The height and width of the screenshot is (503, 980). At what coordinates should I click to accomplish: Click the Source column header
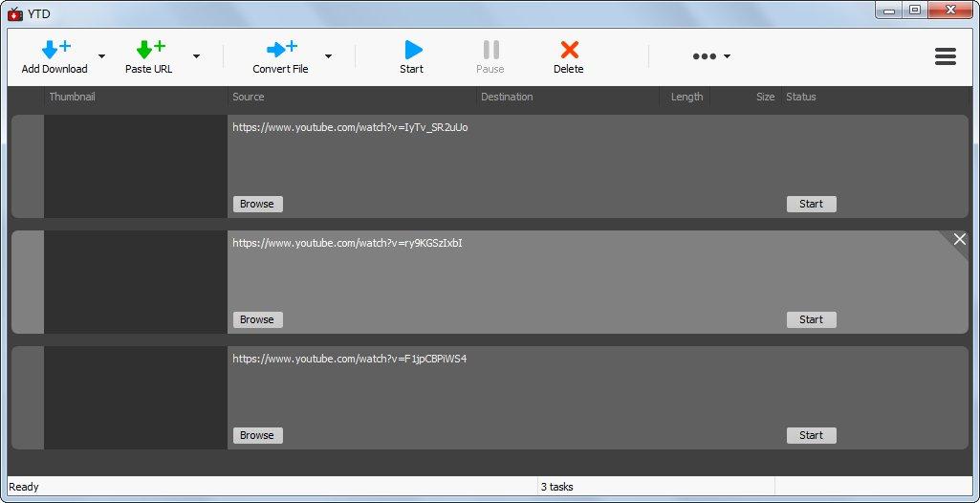(x=249, y=97)
